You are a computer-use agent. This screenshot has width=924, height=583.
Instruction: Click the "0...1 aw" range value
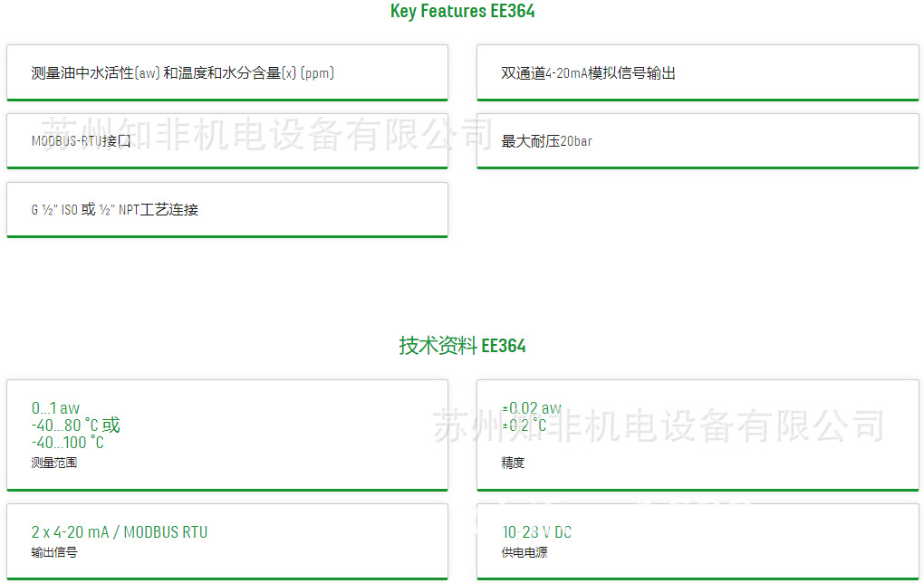(x=55, y=408)
